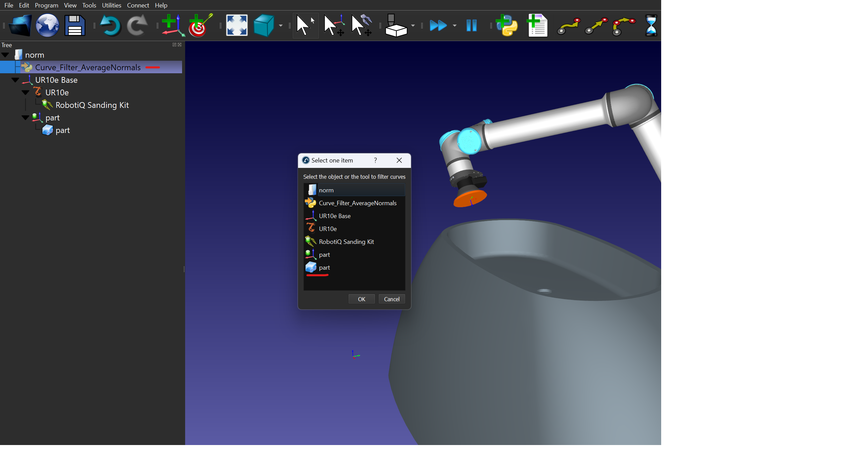Add a reference frame from toolbar
The width and height of the screenshot is (868, 463).
coord(173,26)
